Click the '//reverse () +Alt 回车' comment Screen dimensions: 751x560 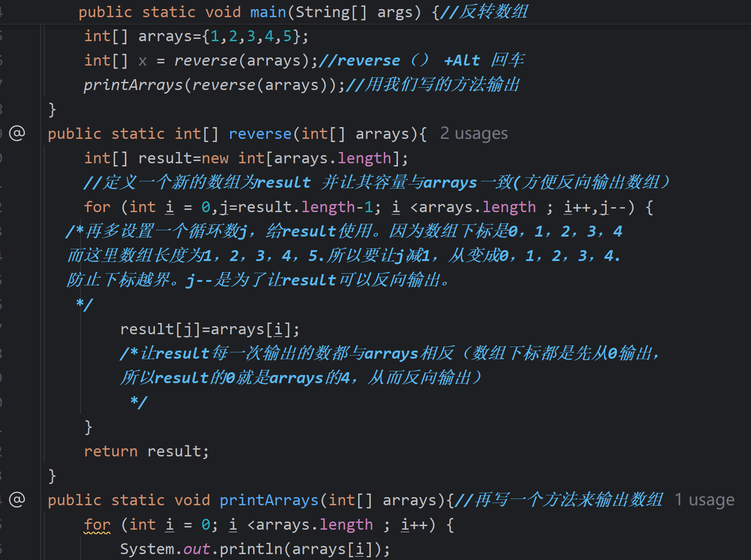tap(421, 61)
